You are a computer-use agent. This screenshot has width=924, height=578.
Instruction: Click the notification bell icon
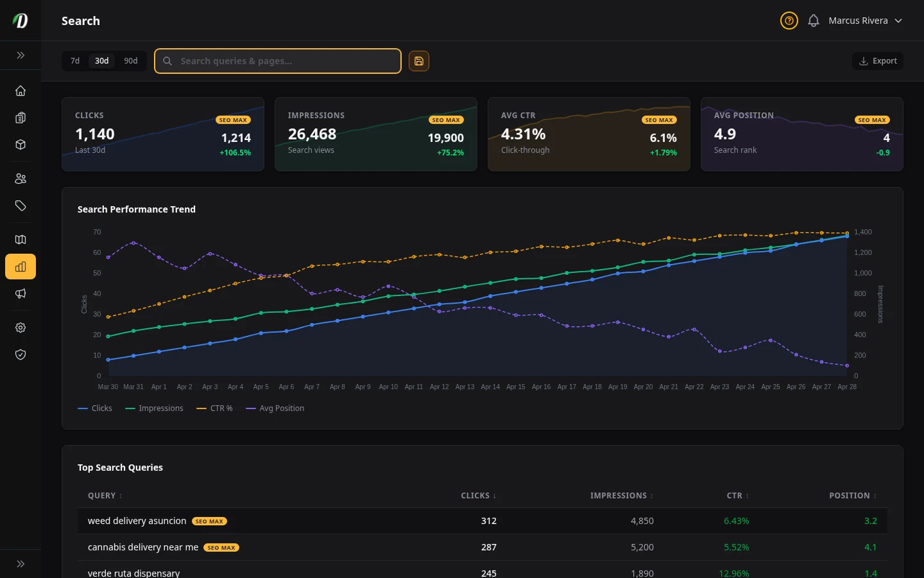coord(814,21)
